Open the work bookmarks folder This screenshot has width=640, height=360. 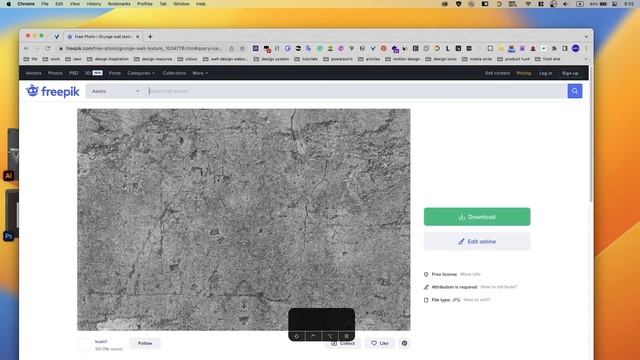point(51,59)
